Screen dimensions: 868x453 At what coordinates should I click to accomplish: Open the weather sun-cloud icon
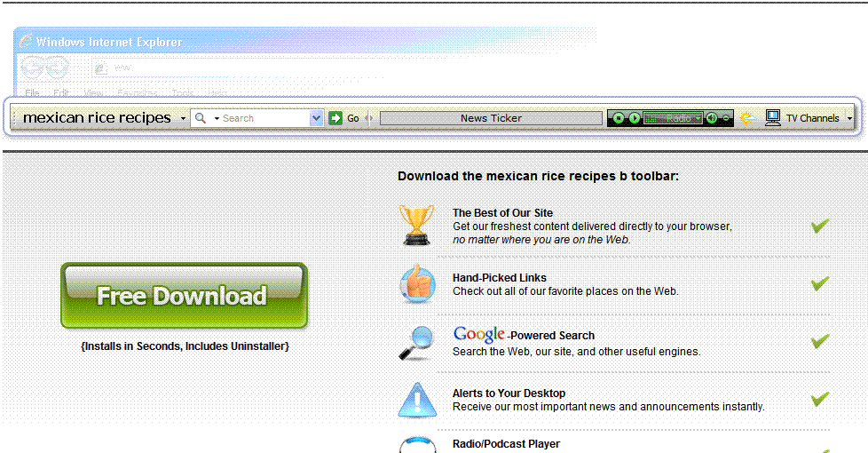[x=748, y=118]
